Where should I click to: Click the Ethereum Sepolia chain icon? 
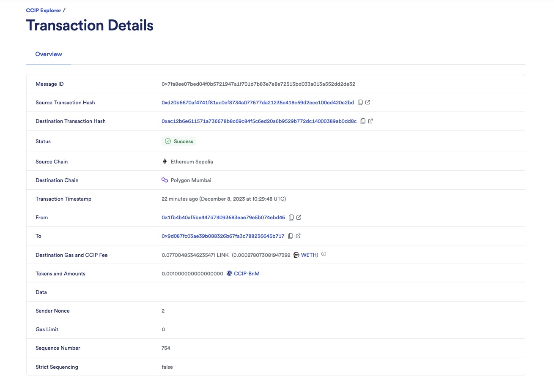pyautogui.click(x=165, y=162)
